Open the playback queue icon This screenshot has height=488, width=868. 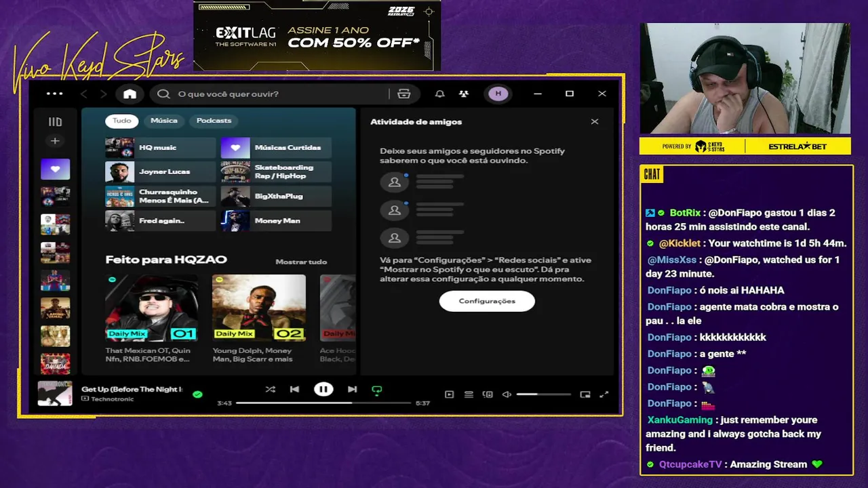click(x=469, y=394)
